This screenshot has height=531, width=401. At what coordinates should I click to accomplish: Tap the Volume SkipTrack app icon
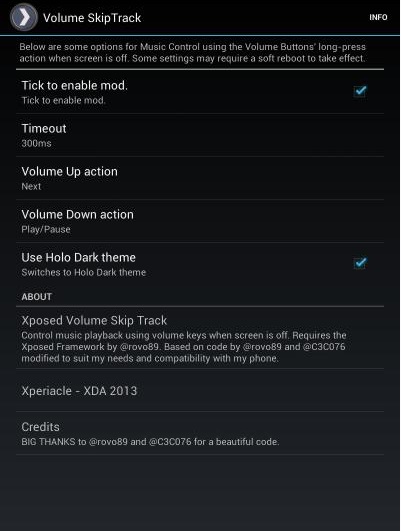pyautogui.click(x=24, y=17)
